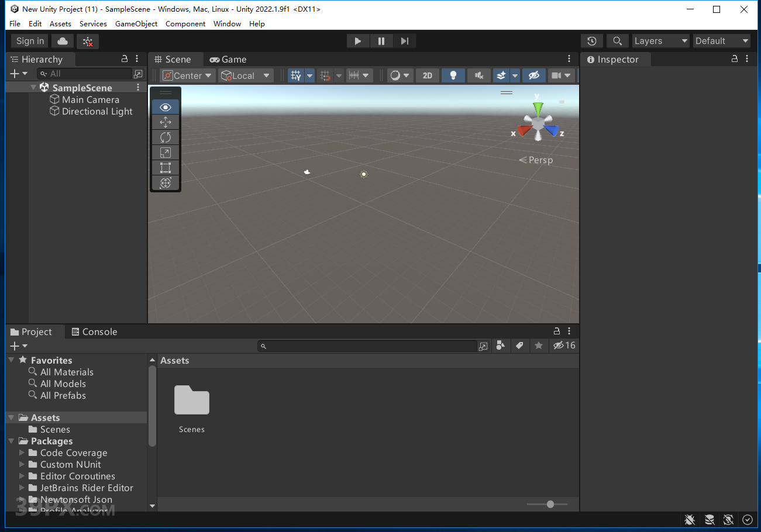Open the Scenes folder thumbnail in Assets
The height and width of the screenshot is (532, 761).
pyautogui.click(x=192, y=400)
